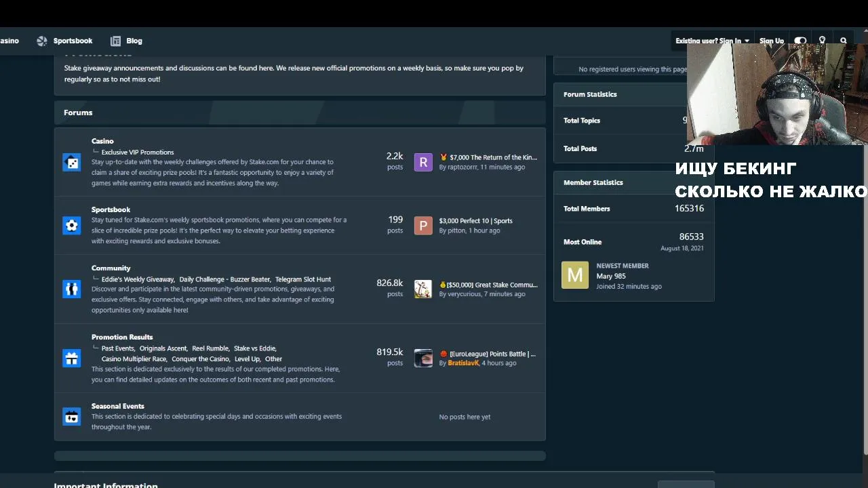The height and width of the screenshot is (488, 868).
Task: Click the Seasonal Events calendar icon
Action: click(x=72, y=416)
